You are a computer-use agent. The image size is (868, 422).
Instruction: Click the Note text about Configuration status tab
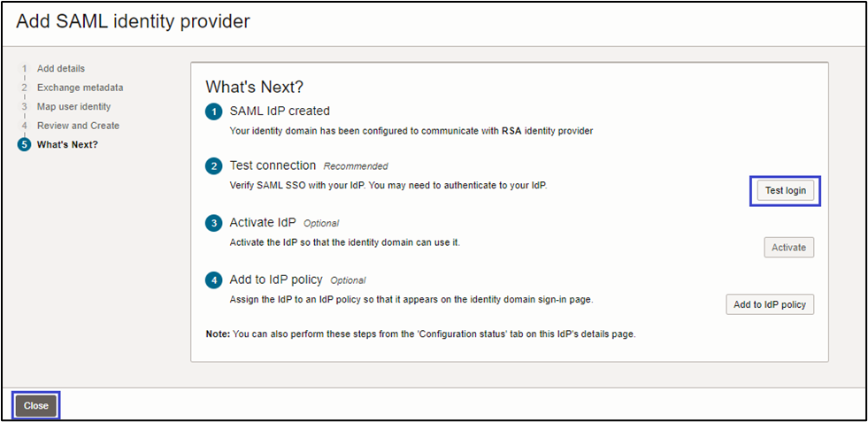(x=420, y=334)
